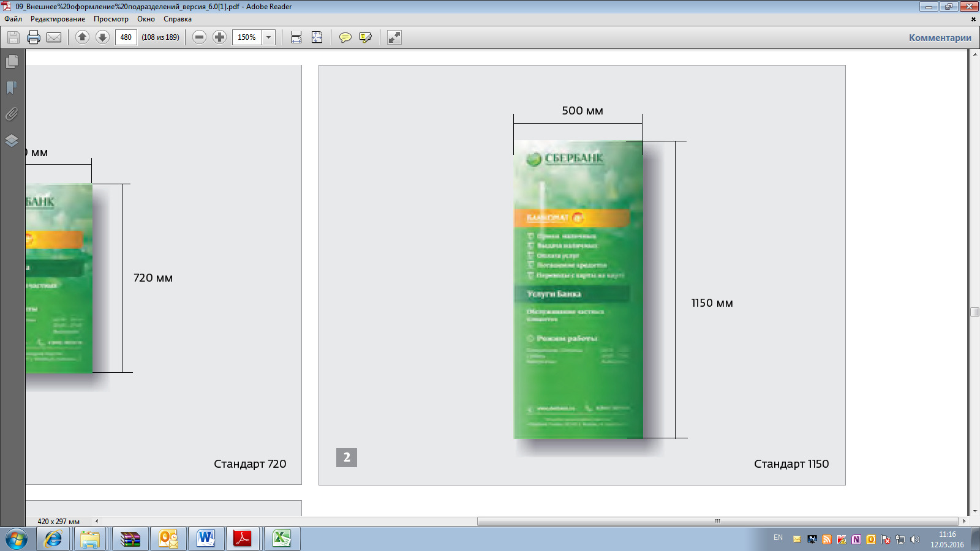Toggle read mode full-screen icon
980x551 pixels.
(x=394, y=37)
